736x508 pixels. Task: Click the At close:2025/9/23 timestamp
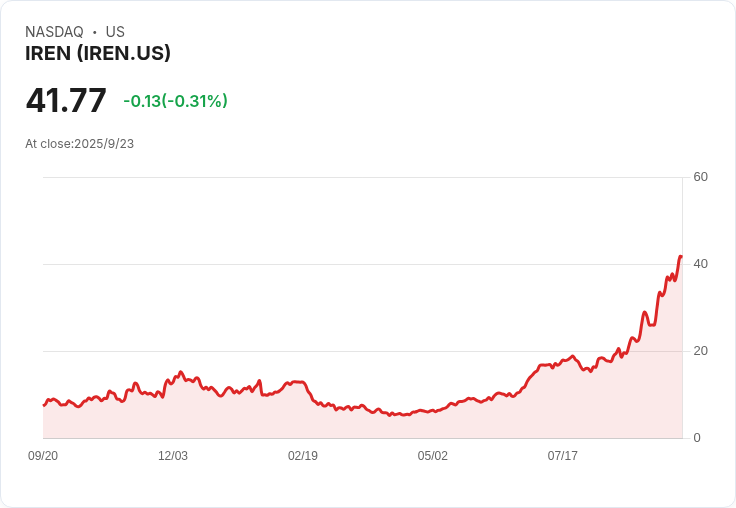pyautogui.click(x=80, y=143)
